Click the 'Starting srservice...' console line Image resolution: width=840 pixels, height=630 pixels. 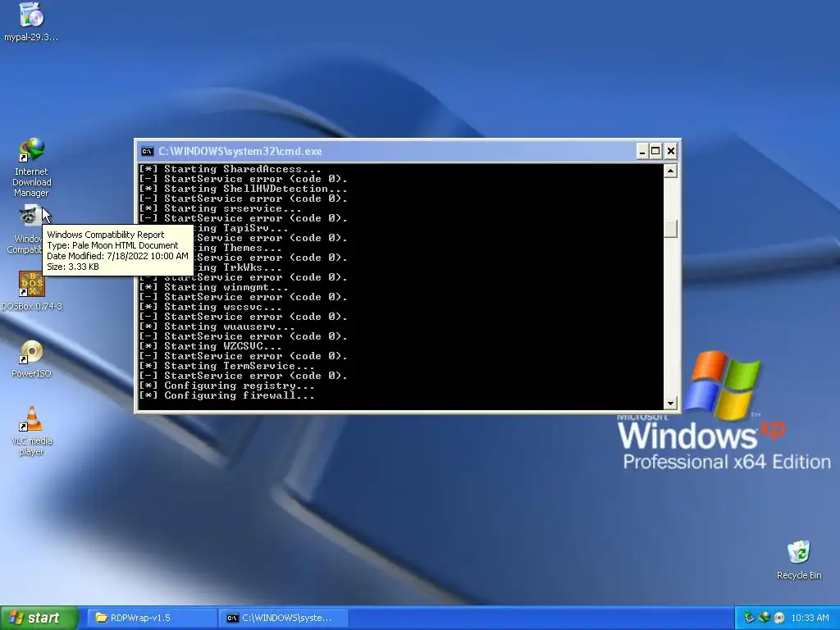(220, 208)
